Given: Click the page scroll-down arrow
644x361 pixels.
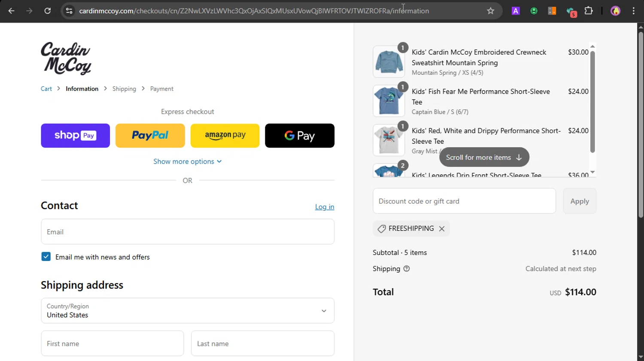Looking at the screenshot, I should tap(641, 357).
